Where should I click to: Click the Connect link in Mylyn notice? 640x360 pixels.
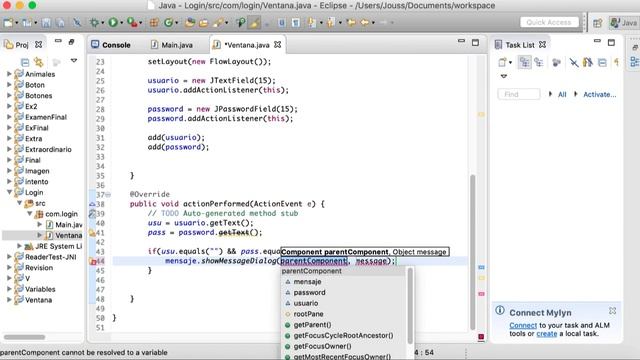click(x=523, y=325)
